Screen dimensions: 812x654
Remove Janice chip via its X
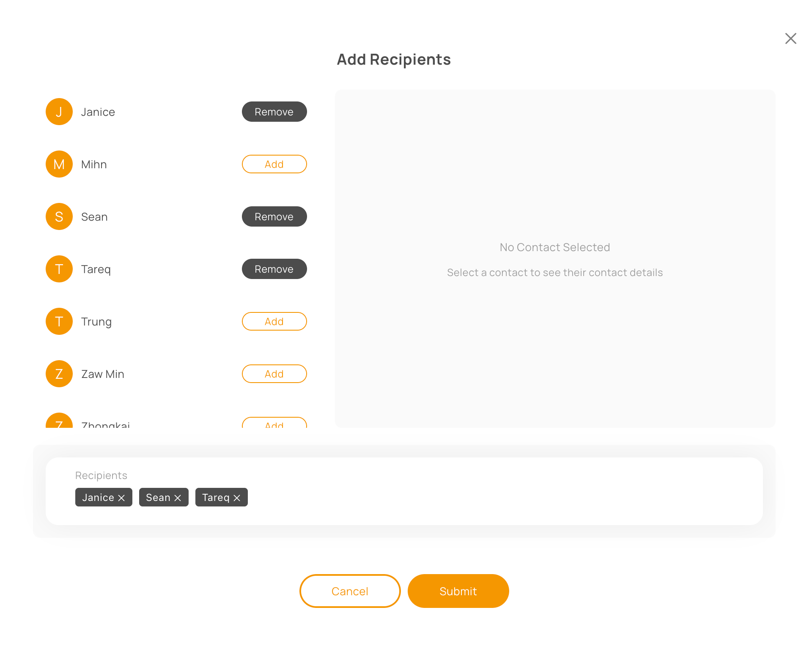[122, 498]
